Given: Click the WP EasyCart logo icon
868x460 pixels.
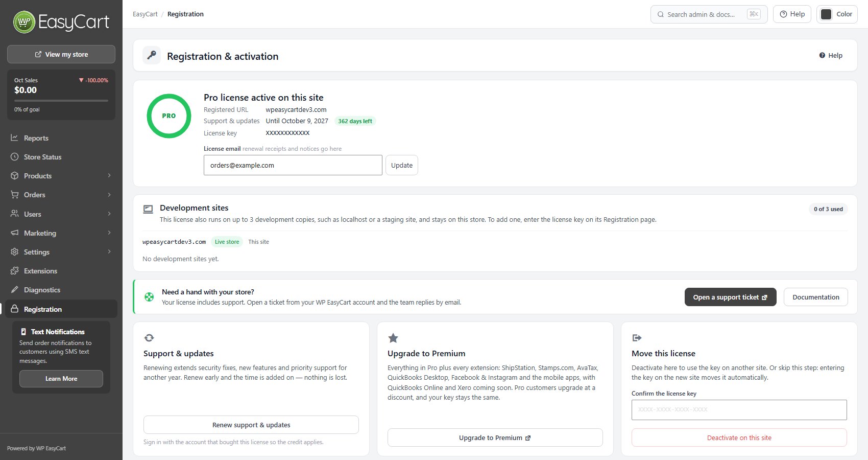Looking at the screenshot, I should pyautogui.click(x=24, y=22).
